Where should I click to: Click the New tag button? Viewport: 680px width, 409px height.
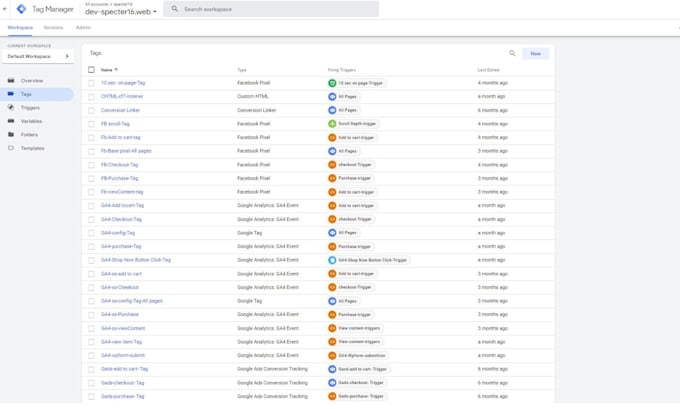[x=536, y=53]
